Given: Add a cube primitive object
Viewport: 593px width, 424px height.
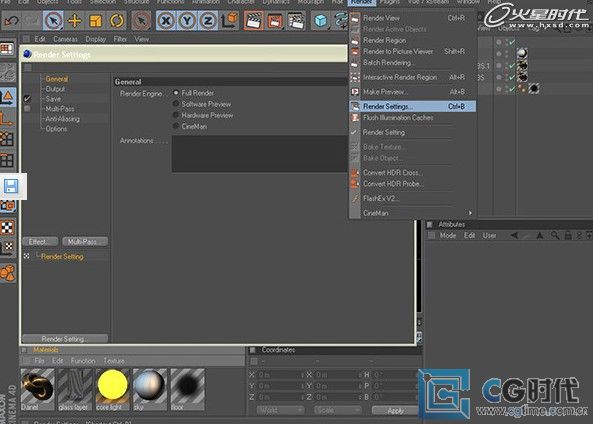Looking at the screenshot, I should tap(321, 20).
